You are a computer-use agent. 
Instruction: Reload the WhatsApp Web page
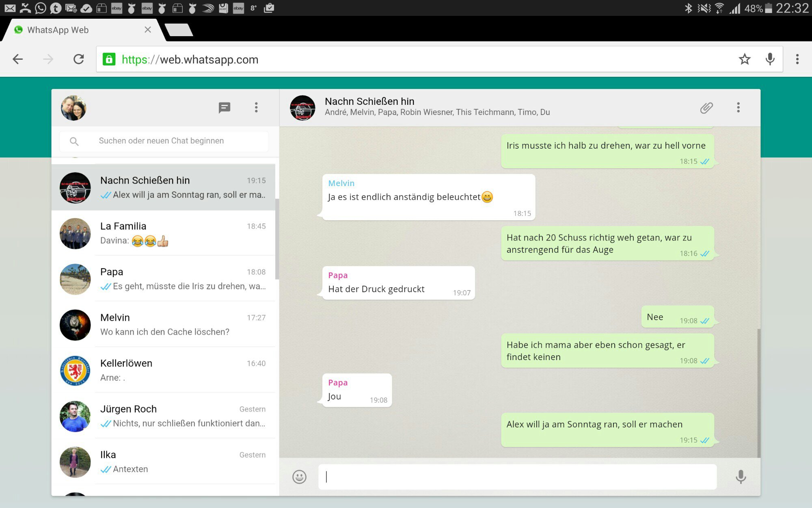79,59
